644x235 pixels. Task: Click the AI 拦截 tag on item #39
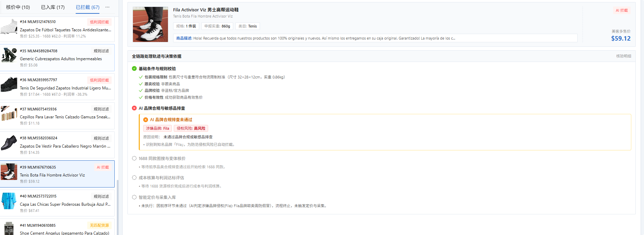103,167
